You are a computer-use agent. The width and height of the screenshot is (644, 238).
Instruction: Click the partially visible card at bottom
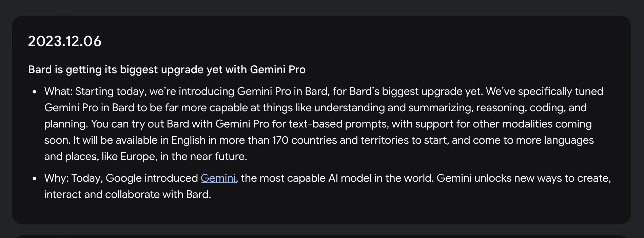point(321,236)
